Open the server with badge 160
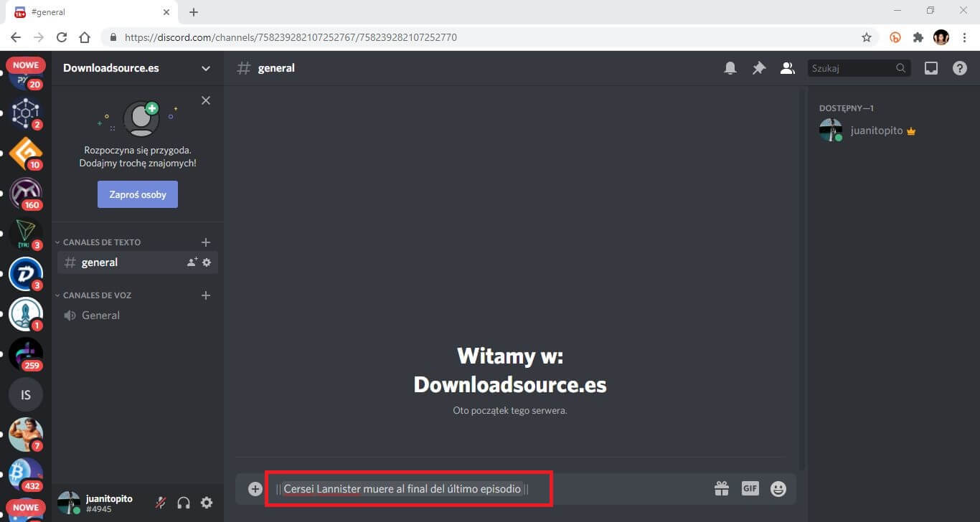This screenshot has width=980, height=522. (26, 194)
